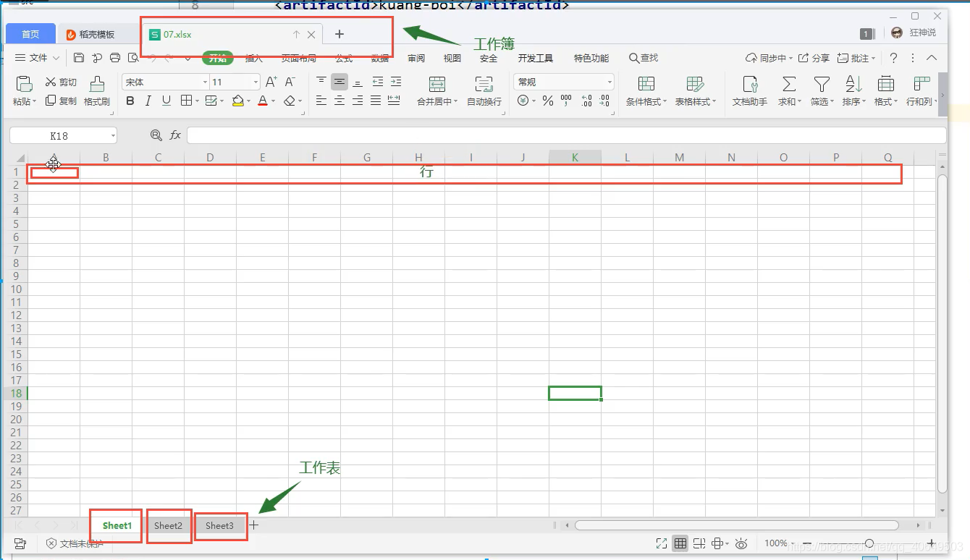This screenshot has height=560, width=970.
Task: Click the 分享 (Share) button
Action: pos(814,58)
